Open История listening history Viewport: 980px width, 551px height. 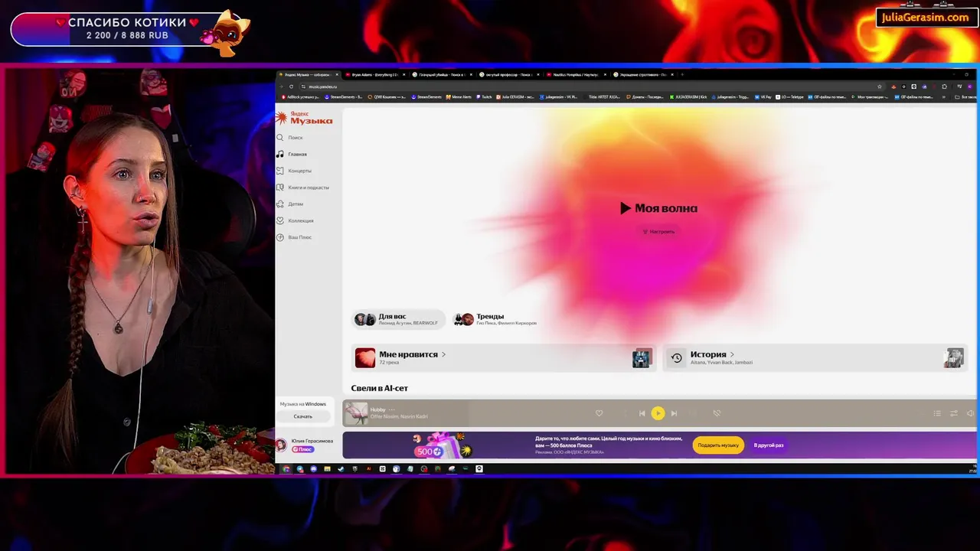tap(814, 357)
